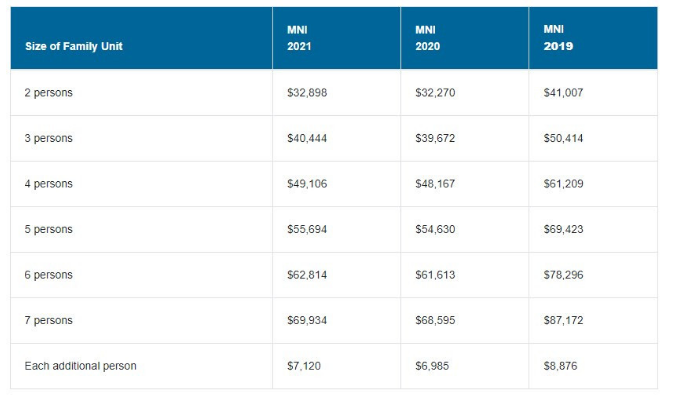Click the 'Size of Family Unit' column header

tap(74, 46)
